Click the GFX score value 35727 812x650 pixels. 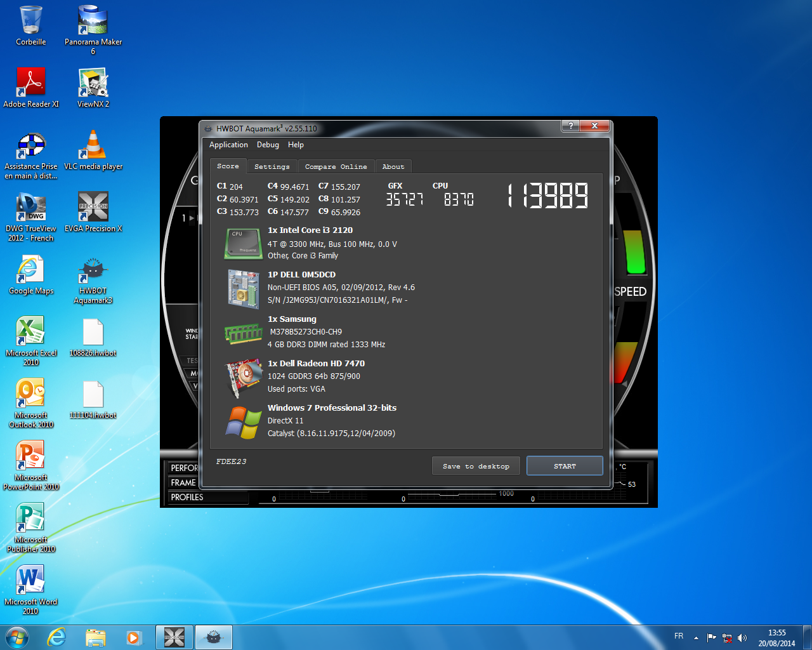point(405,199)
